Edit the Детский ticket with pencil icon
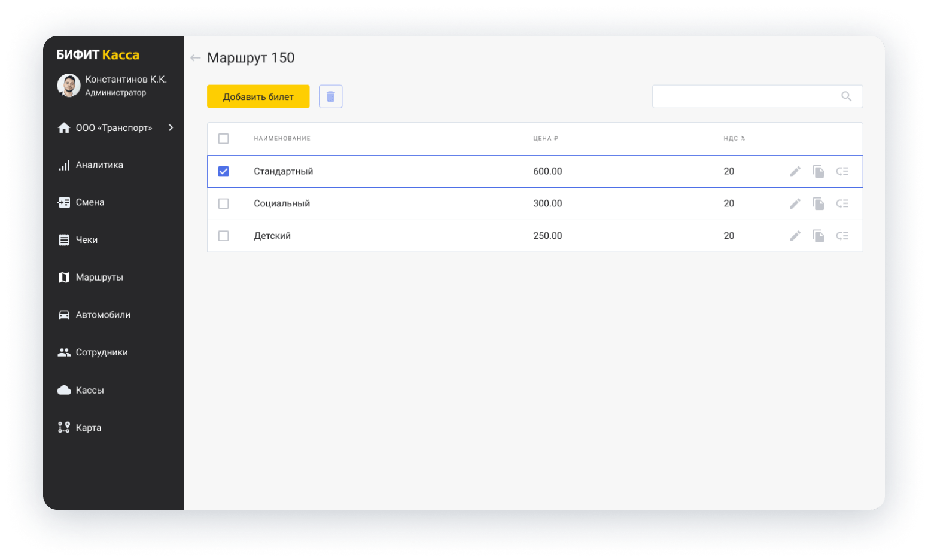 coord(795,236)
